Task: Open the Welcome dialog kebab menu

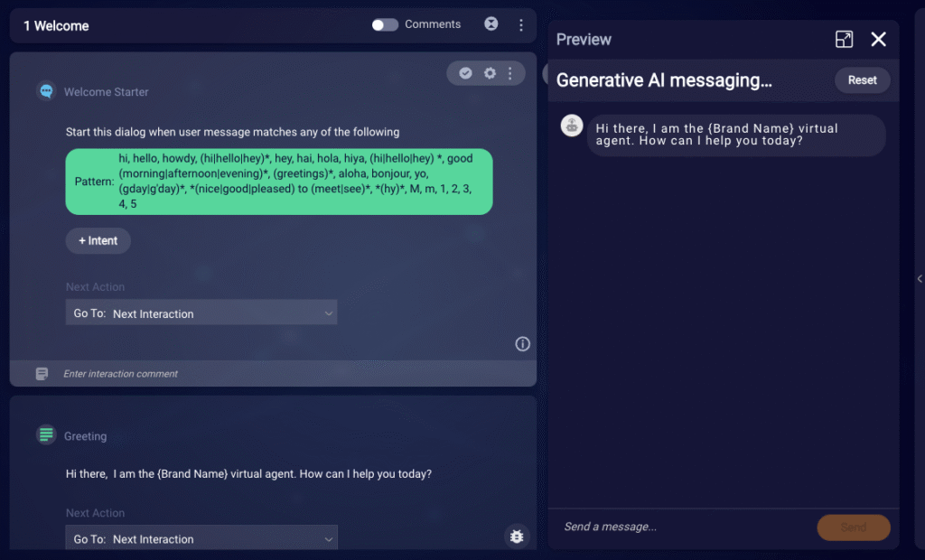Action: click(521, 24)
